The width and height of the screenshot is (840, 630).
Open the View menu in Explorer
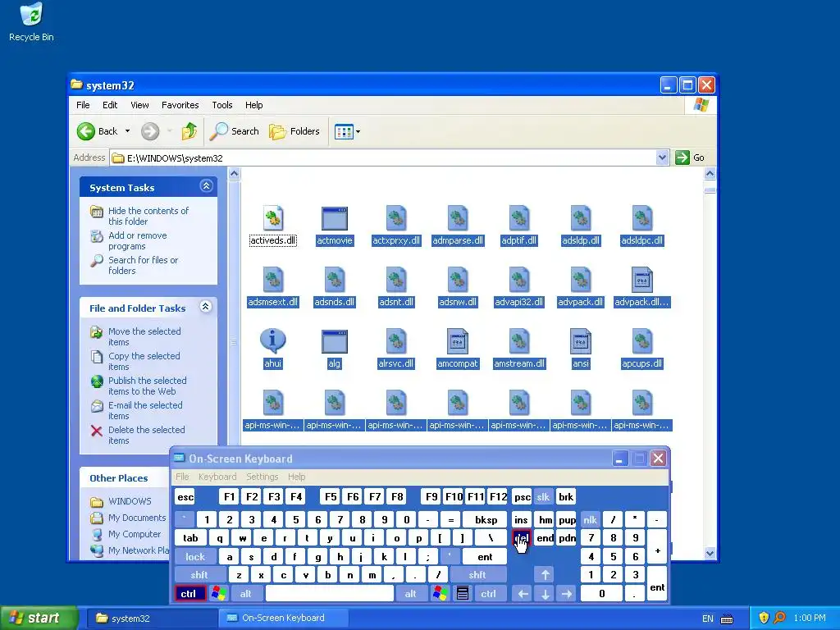pyautogui.click(x=139, y=105)
